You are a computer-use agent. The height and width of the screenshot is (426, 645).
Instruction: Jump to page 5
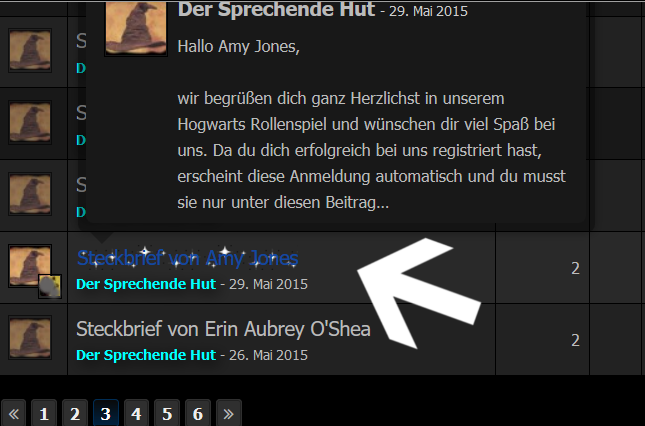(167, 413)
